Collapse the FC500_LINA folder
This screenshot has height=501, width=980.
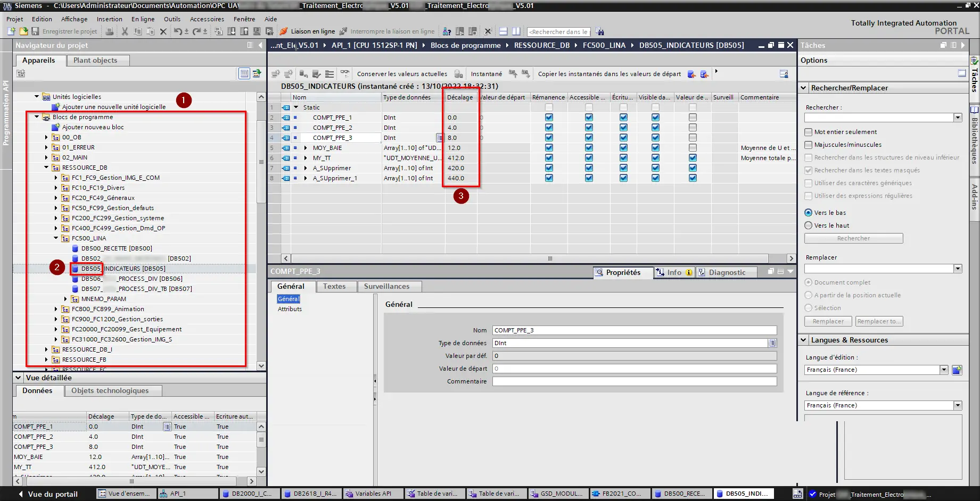(56, 238)
